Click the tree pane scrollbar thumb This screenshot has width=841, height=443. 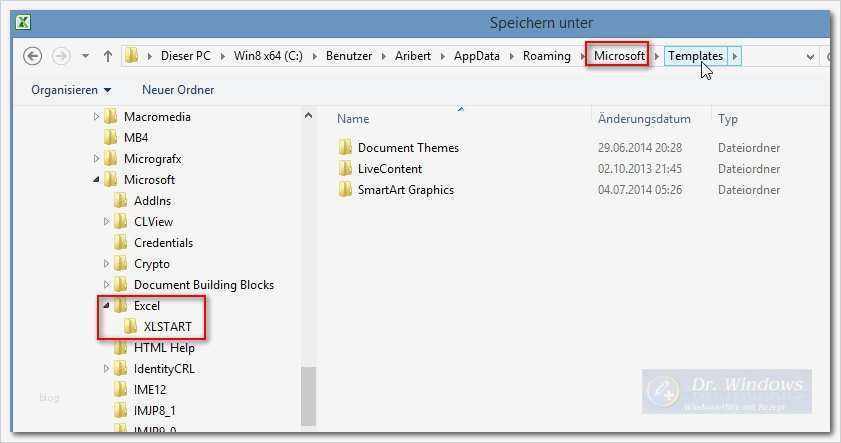coord(308,396)
